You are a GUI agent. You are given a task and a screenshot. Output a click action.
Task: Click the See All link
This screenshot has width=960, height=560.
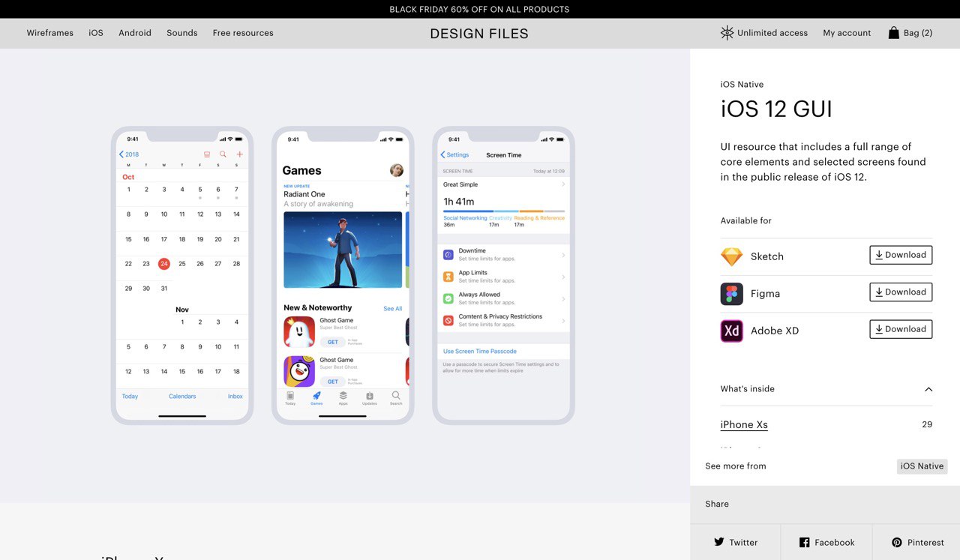point(393,309)
